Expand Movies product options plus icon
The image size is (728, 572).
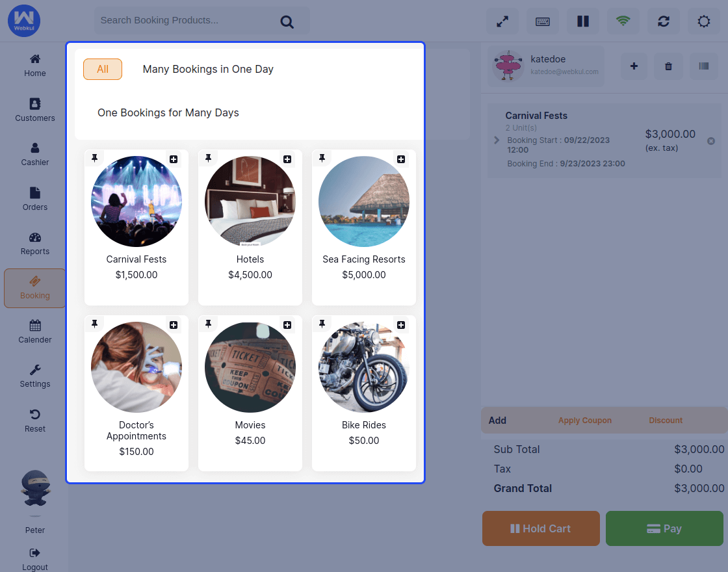tap(287, 325)
